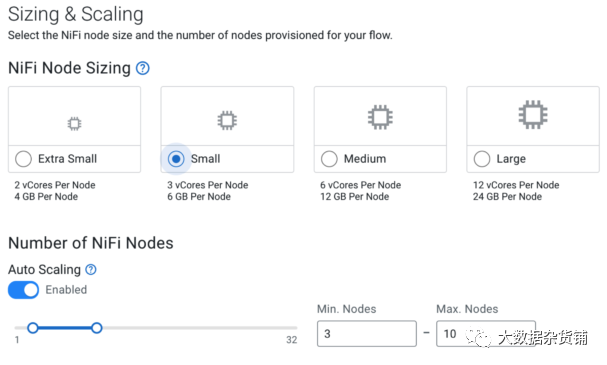The height and width of the screenshot is (365, 607).
Task: Click the Large chip icon
Action: [533, 115]
